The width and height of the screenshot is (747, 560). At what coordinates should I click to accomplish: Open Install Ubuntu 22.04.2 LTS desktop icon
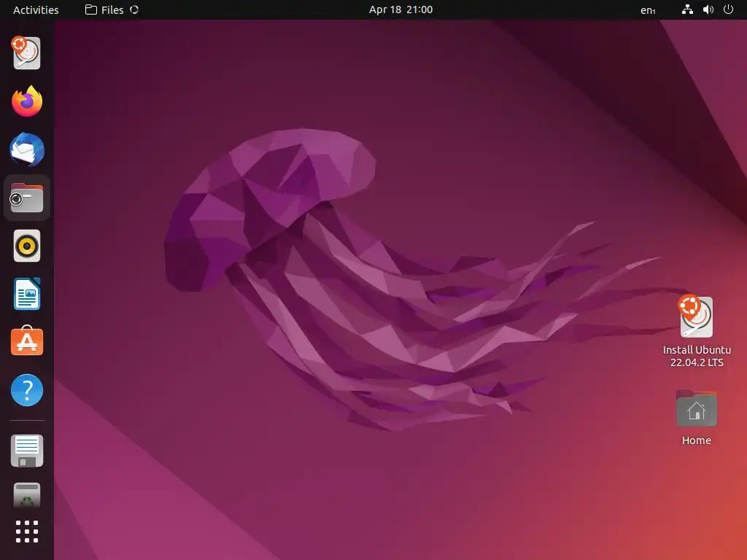(697, 332)
